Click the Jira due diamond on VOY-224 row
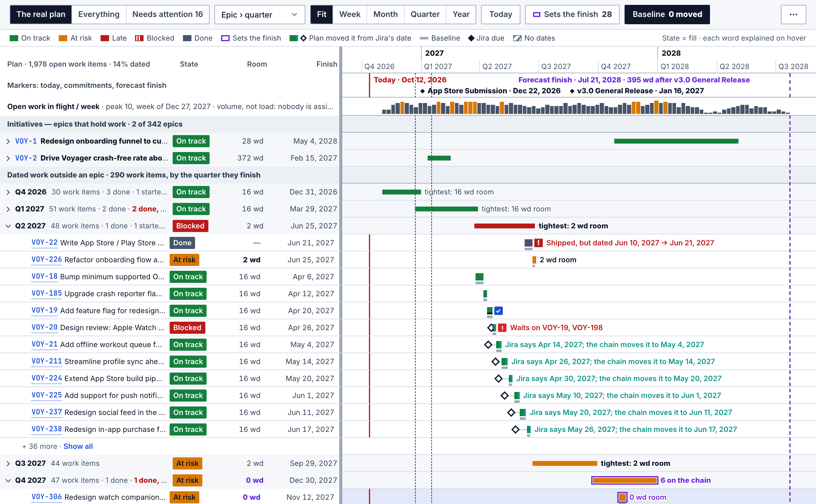816x504 pixels. [498, 379]
